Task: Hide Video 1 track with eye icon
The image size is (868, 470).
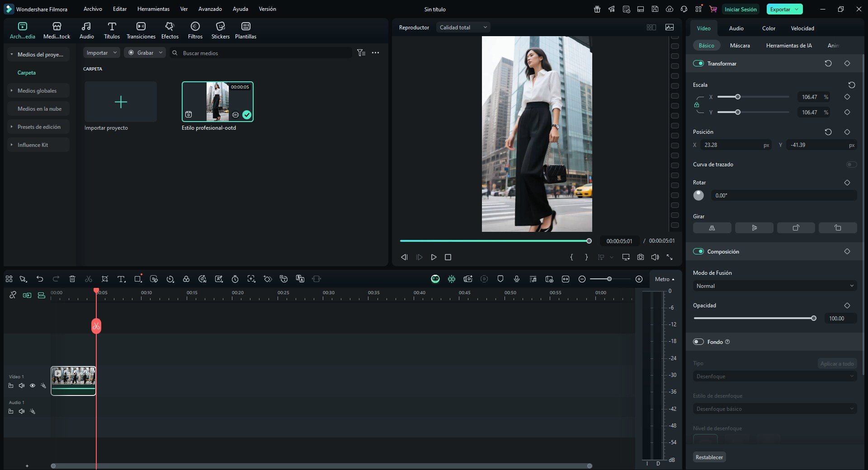Action: click(33, 386)
